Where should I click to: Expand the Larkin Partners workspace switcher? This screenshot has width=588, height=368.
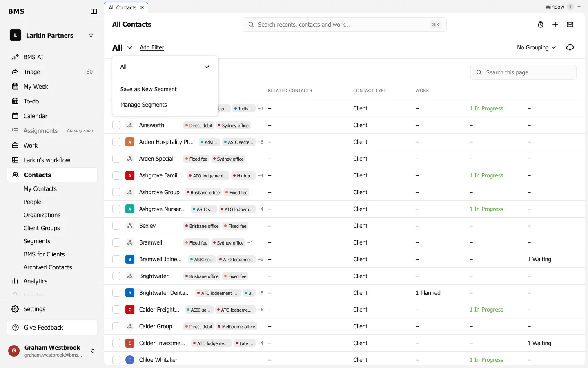pos(91,36)
